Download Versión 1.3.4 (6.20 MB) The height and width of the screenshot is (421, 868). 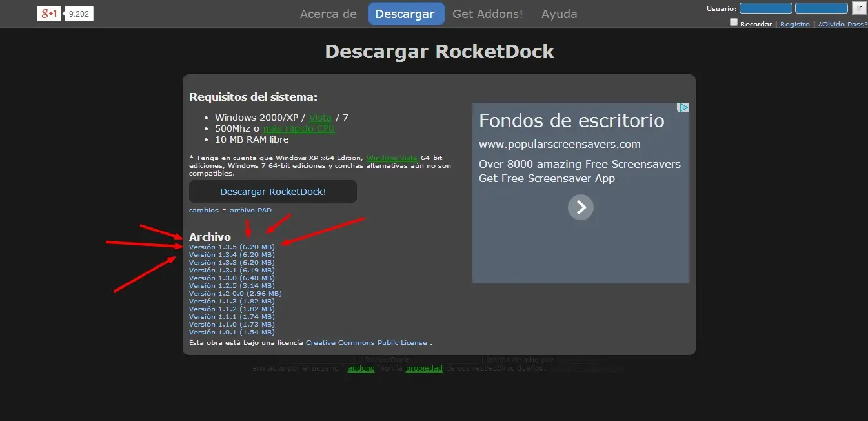(x=232, y=254)
